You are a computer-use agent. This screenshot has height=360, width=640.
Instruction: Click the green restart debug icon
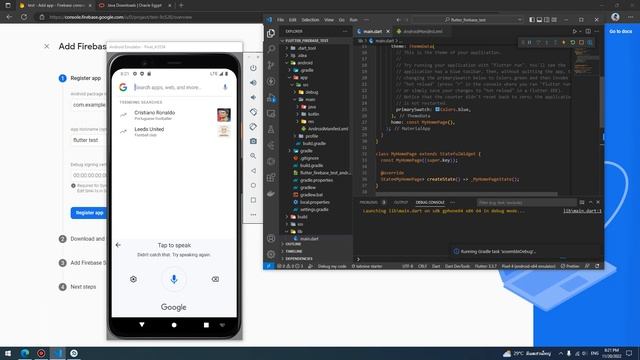pos(573,42)
